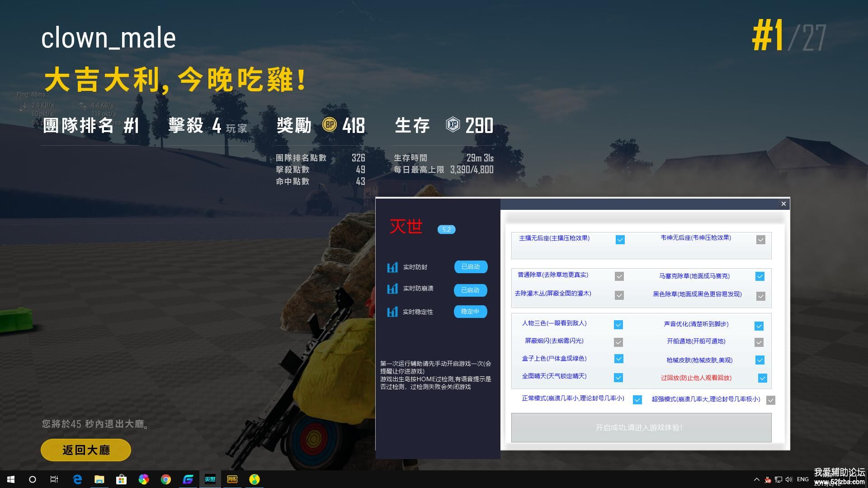
Task: Click the BP coin icon beside 418
Action: point(329,124)
